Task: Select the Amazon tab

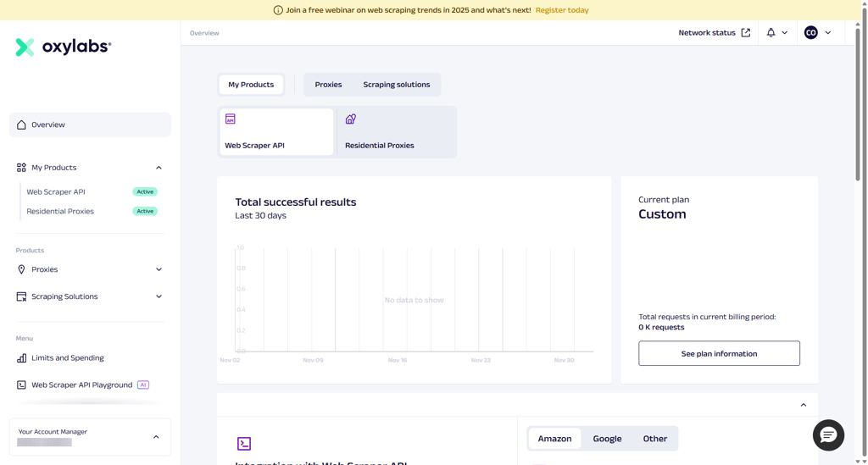Action: tap(554, 439)
